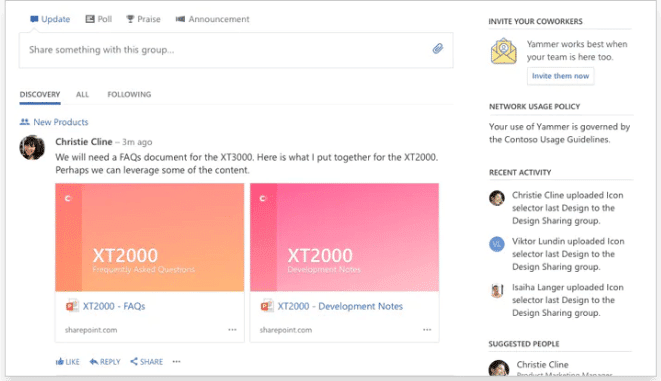The height and width of the screenshot is (381, 661).
Task: Choose the Praise post type
Action: (x=143, y=19)
